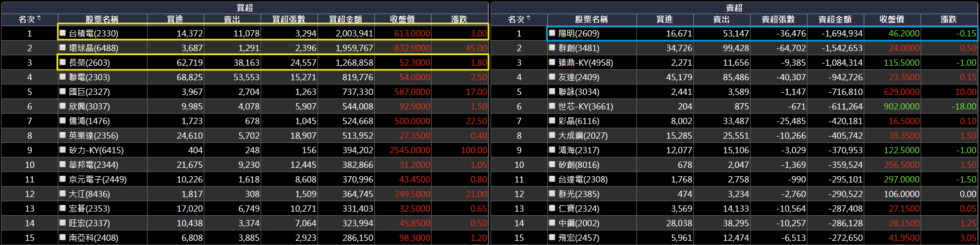This screenshot has width=980, height=245.
Task: Tick the checkbox for 環球晶(6488)
Action: pyautogui.click(x=63, y=47)
